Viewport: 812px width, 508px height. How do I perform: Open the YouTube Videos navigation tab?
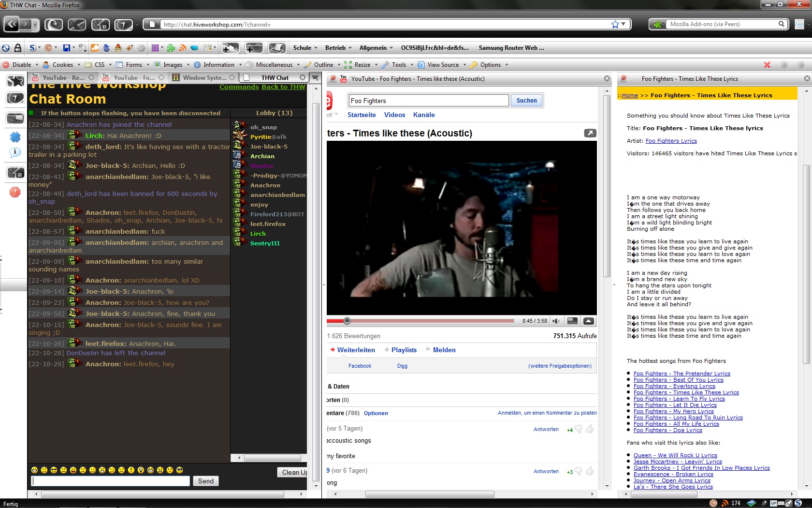tap(394, 115)
